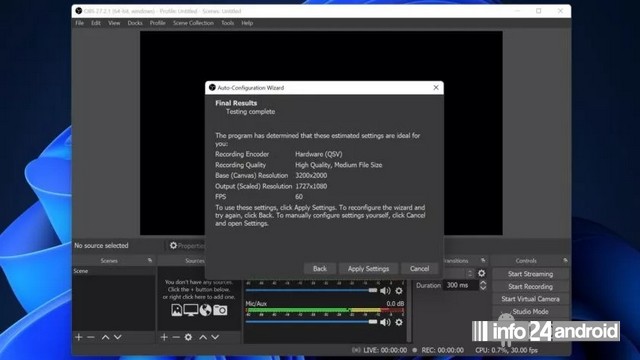This screenshot has width=640, height=360.
Task: Open the Tools menu
Action: click(x=227, y=23)
